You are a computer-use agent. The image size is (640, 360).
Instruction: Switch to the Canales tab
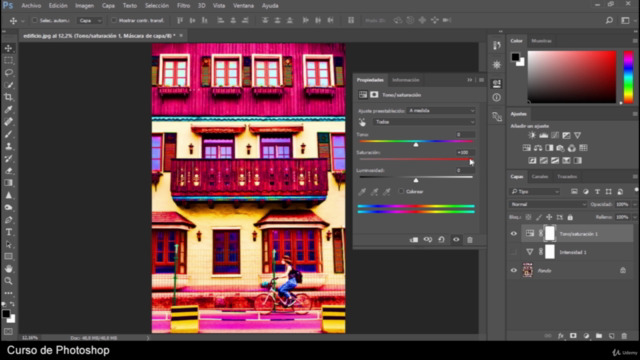pyautogui.click(x=540, y=176)
